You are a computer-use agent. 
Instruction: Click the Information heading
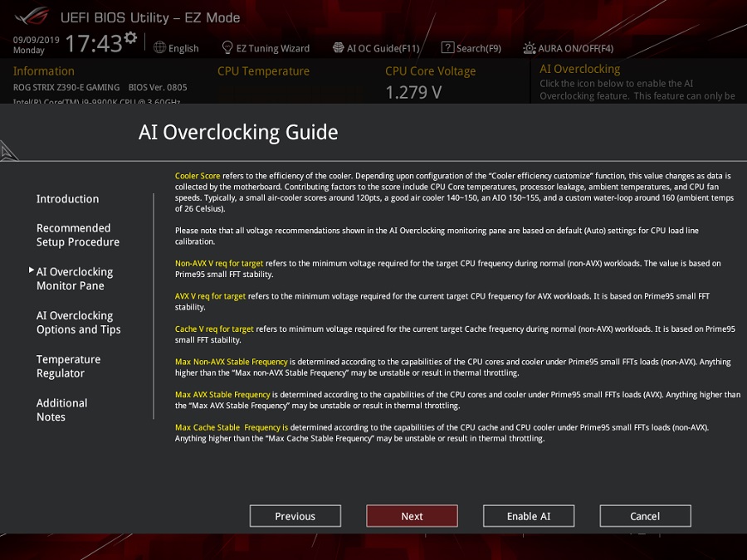(44, 71)
